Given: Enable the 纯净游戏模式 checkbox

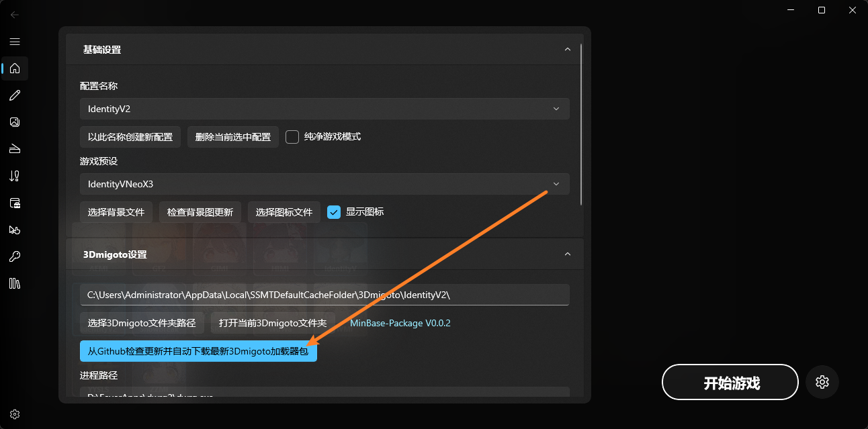Looking at the screenshot, I should click(x=292, y=137).
